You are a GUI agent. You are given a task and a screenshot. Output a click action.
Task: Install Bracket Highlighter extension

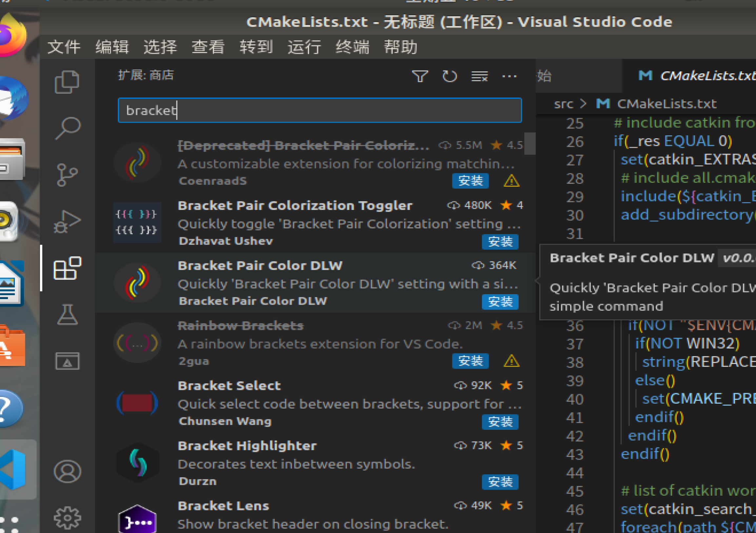(x=500, y=482)
